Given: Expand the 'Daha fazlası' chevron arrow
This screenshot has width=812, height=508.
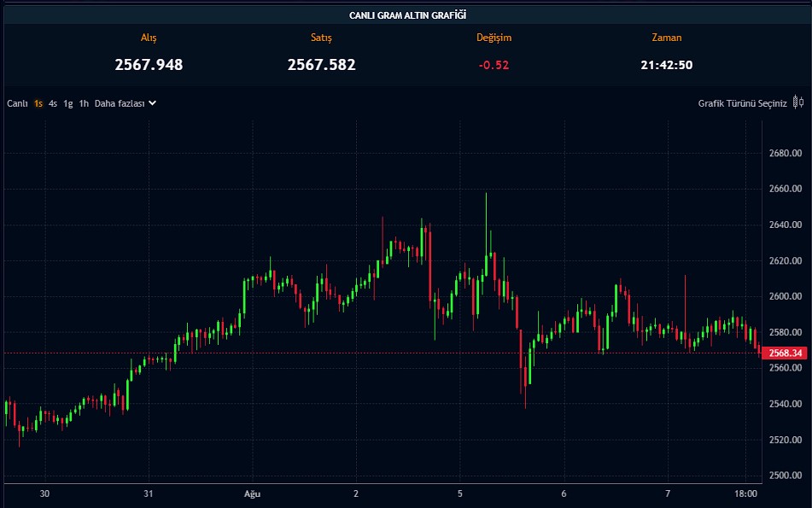Looking at the screenshot, I should [153, 103].
